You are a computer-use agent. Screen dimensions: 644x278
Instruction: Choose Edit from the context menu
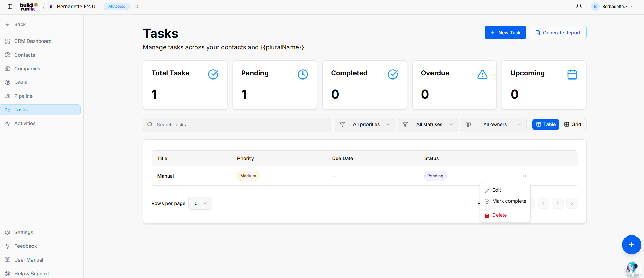point(505,190)
